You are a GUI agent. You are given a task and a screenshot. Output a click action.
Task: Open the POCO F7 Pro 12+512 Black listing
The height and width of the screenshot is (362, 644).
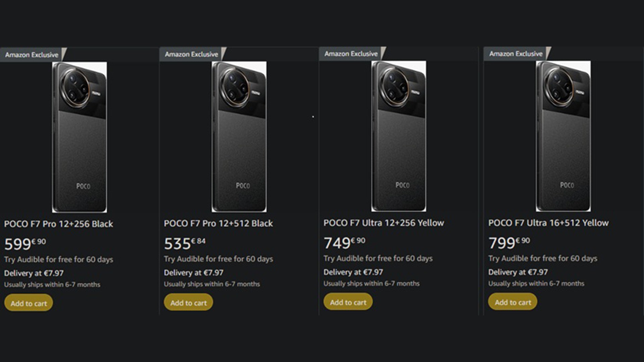tap(218, 223)
